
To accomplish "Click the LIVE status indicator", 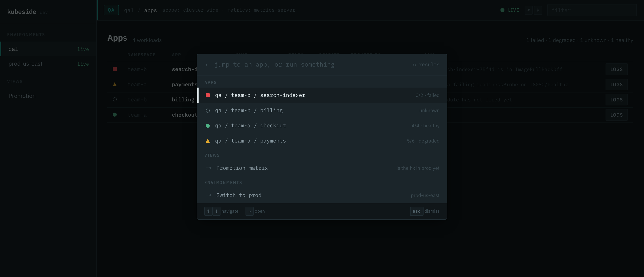I will [x=510, y=10].
